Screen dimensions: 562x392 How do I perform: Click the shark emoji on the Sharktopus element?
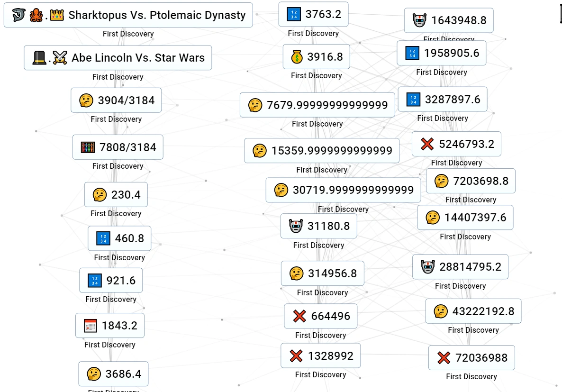point(18,15)
